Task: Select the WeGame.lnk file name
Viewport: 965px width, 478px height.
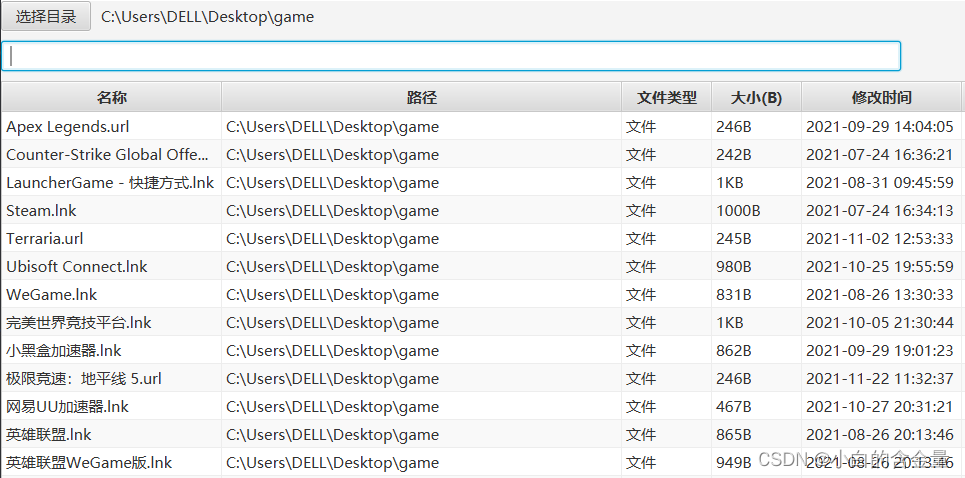Action: [52, 295]
